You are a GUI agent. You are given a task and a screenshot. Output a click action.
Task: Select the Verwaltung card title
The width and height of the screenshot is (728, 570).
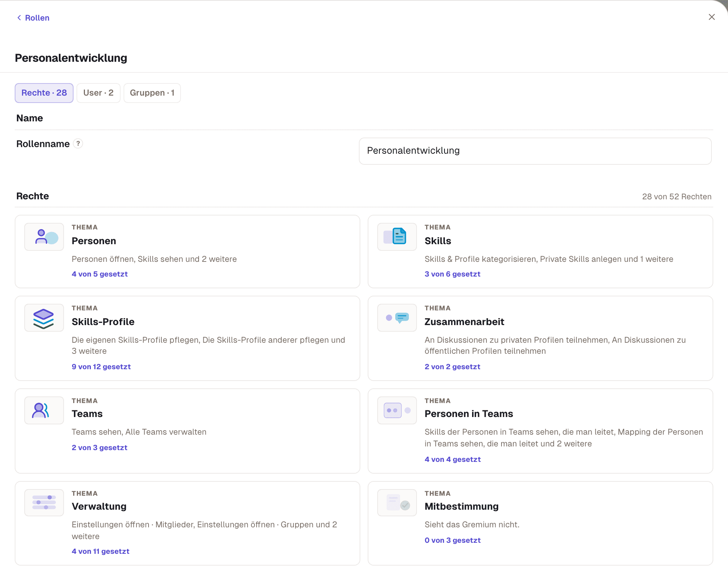tap(99, 506)
